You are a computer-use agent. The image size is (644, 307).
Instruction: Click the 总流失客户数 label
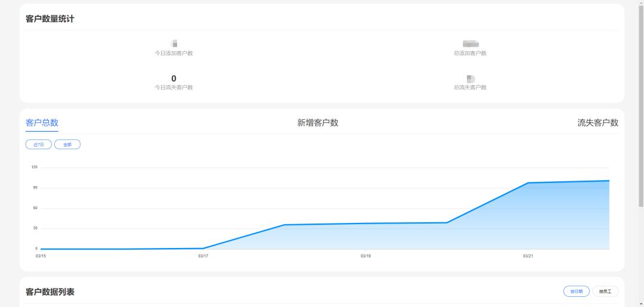[x=470, y=88]
